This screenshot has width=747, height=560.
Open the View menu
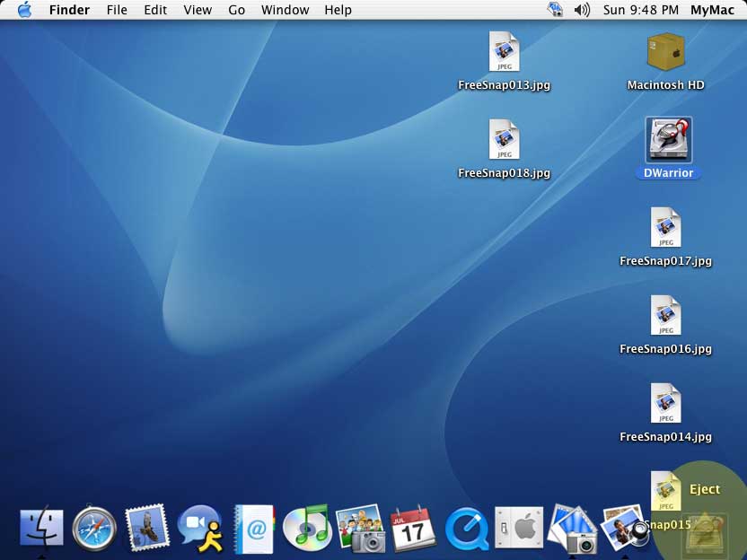(x=198, y=10)
